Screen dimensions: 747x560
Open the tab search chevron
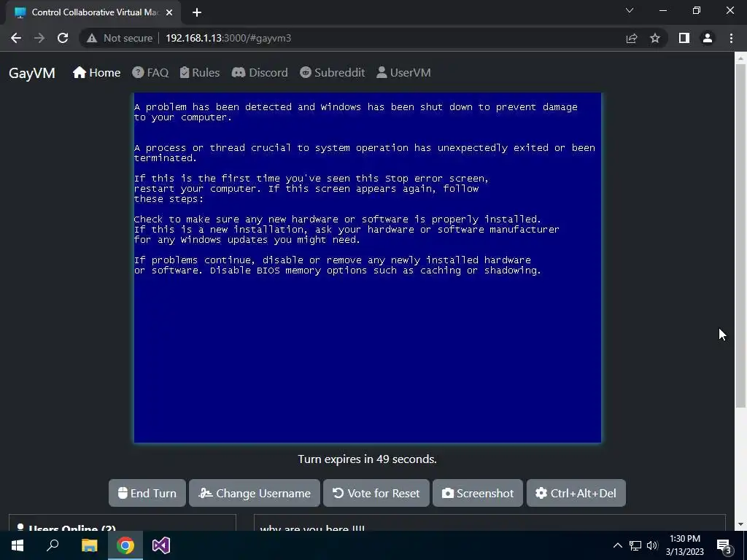pyautogui.click(x=630, y=10)
